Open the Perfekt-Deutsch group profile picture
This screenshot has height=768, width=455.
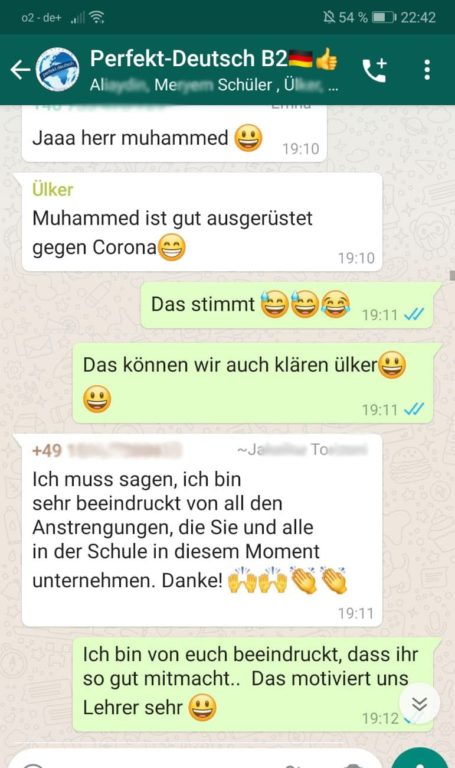[x=58, y=70]
